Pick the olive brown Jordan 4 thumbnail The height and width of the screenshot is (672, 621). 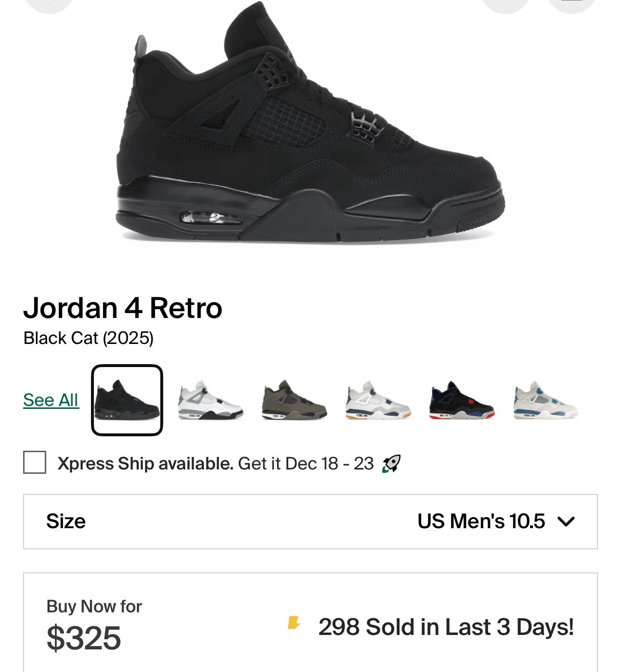[x=295, y=400]
